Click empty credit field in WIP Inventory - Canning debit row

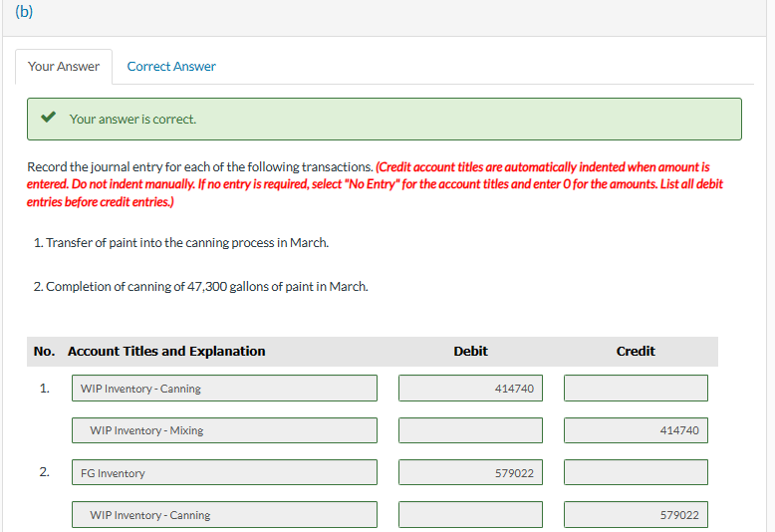pyautogui.click(x=636, y=389)
